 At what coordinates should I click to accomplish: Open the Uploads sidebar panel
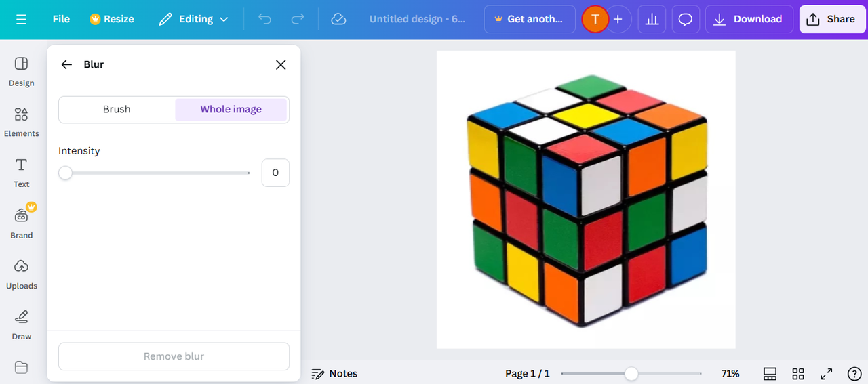21,274
